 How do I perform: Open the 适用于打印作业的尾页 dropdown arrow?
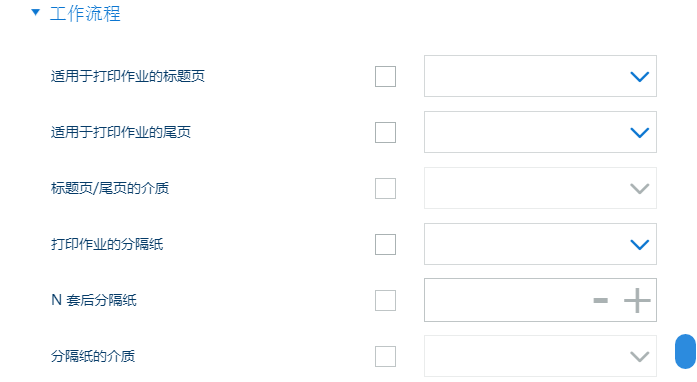[x=640, y=133]
